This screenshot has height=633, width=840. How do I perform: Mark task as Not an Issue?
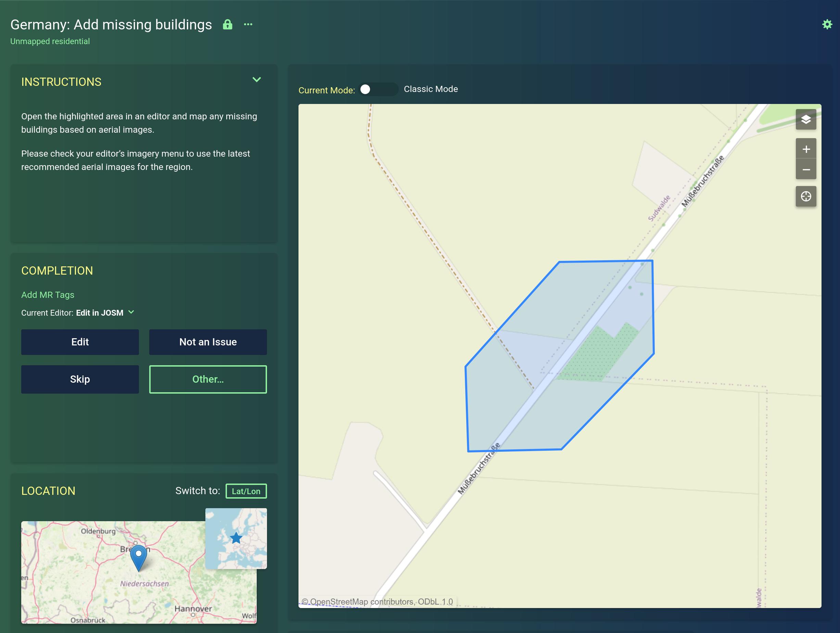pyautogui.click(x=208, y=342)
